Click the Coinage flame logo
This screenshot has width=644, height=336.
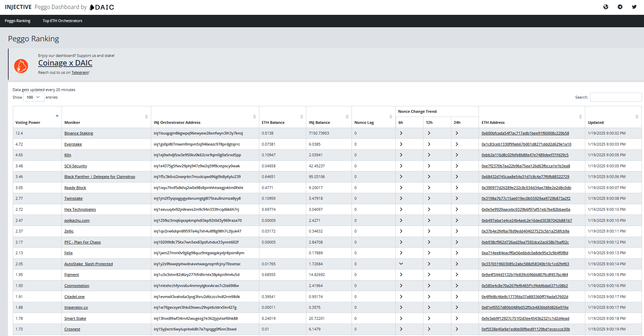click(x=21, y=66)
